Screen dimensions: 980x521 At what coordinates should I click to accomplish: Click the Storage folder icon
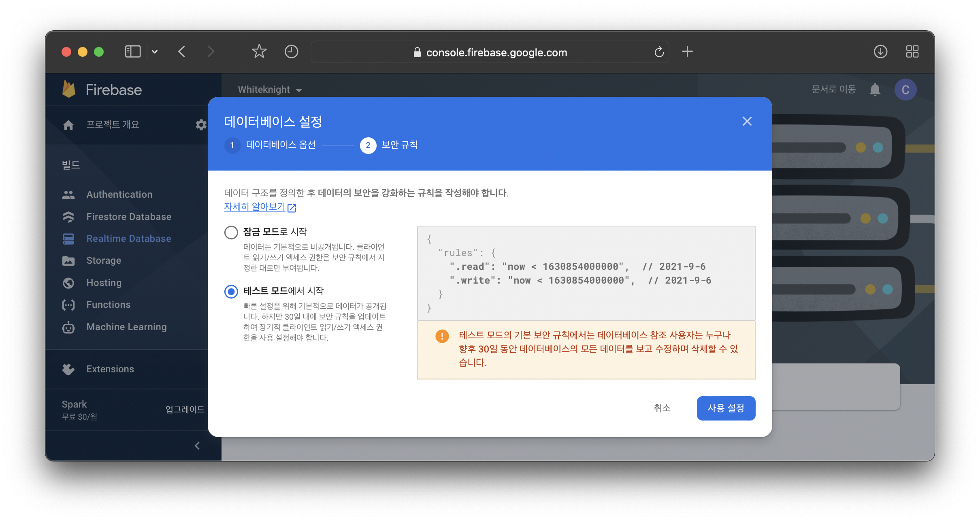(x=68, y=260)
